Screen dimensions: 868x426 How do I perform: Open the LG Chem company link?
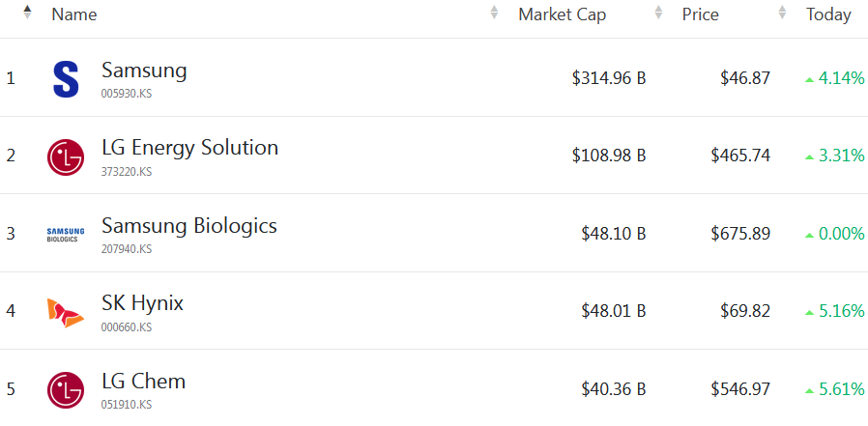point(143,381)
